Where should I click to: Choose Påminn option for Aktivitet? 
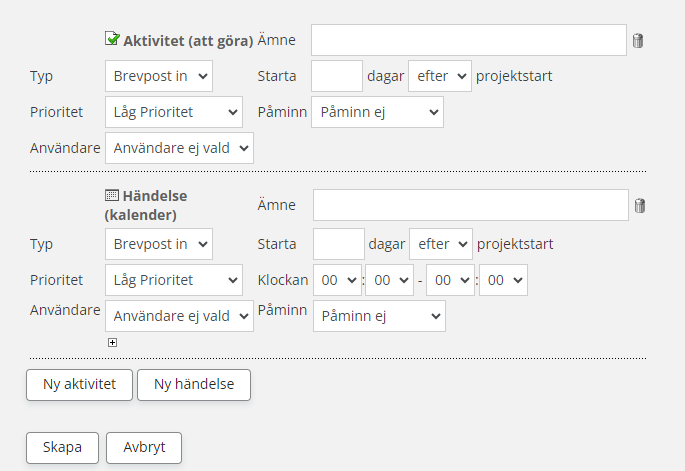tap(377, 113)
